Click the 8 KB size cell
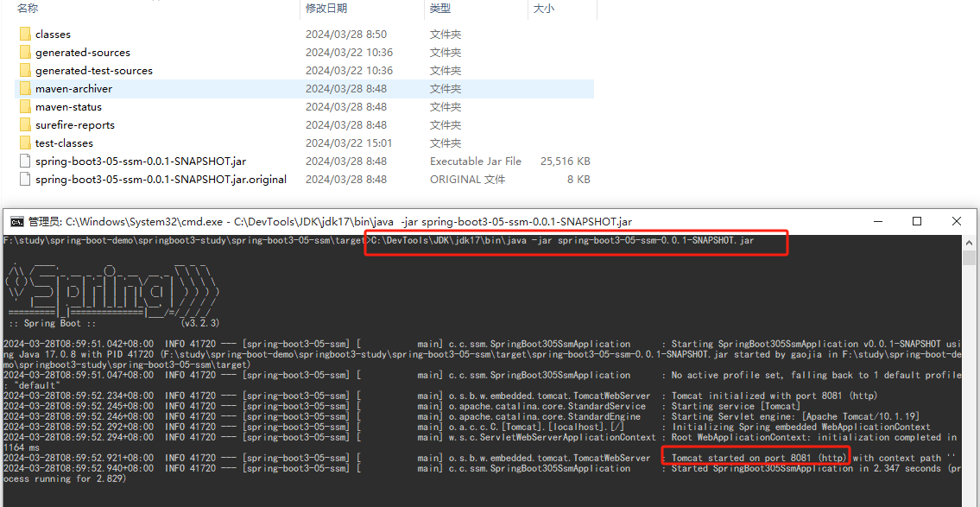980x507 pixels. click(x=579, y=180)
